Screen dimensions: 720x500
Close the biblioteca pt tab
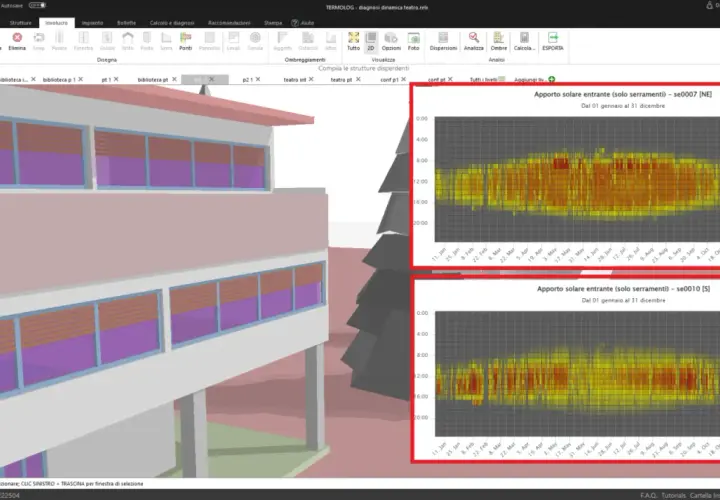174,79
